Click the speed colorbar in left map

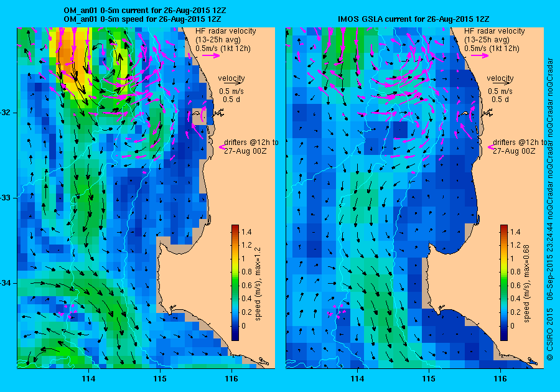pos(235,282)
